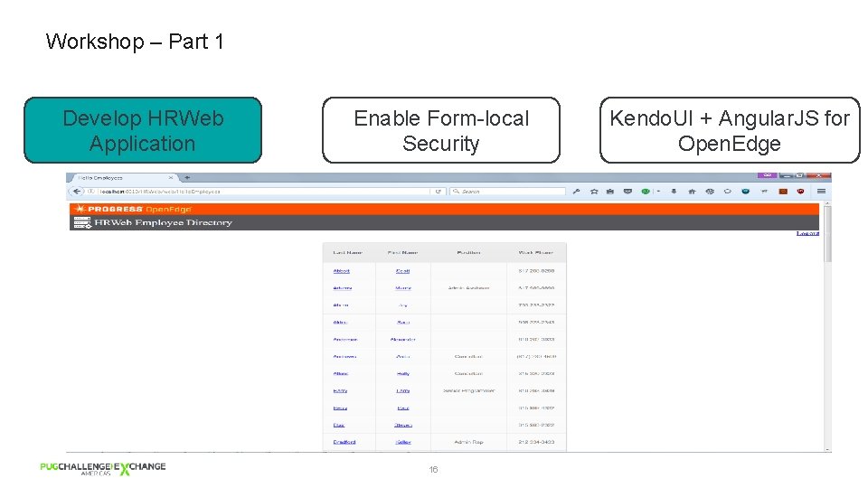Go to the home page icon
This screenshot has height=488, width=868.
[692, 192]
